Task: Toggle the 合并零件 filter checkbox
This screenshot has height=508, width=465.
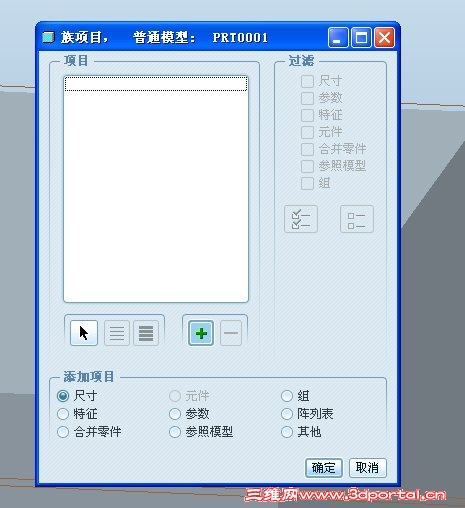Action: point(307,149)
